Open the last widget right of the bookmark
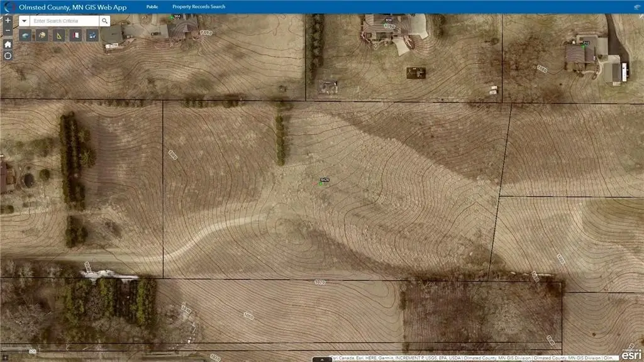This screenshot has height=362, width=644. click(91, 36)
